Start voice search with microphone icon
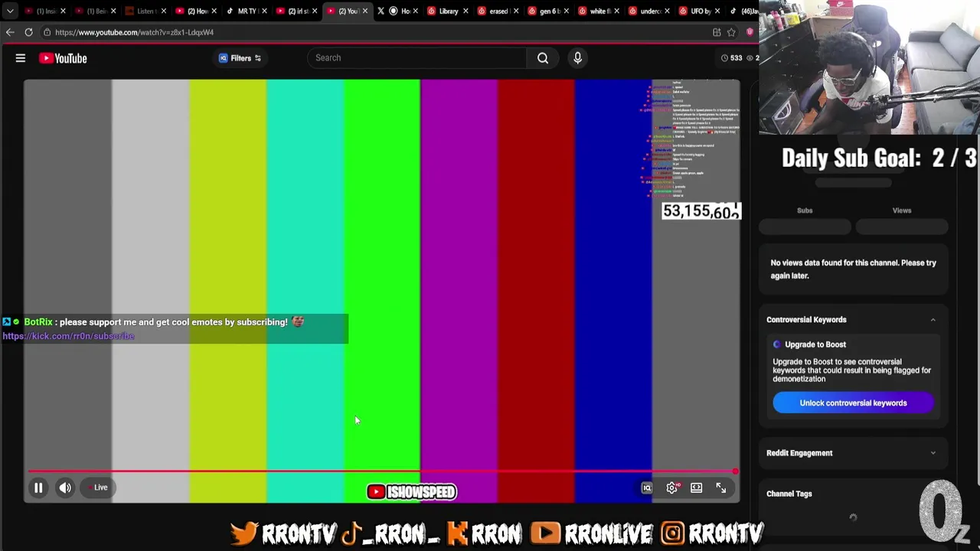The image size is (980, 551). [578, 58]
